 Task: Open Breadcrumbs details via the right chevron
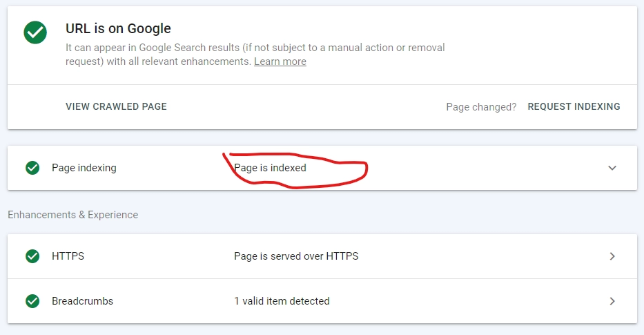pos(612,301)
